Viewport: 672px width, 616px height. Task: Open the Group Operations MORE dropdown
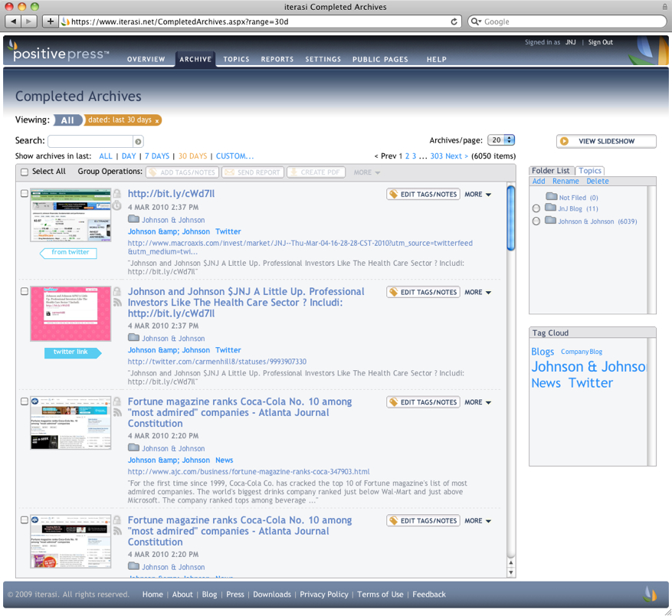367,172
